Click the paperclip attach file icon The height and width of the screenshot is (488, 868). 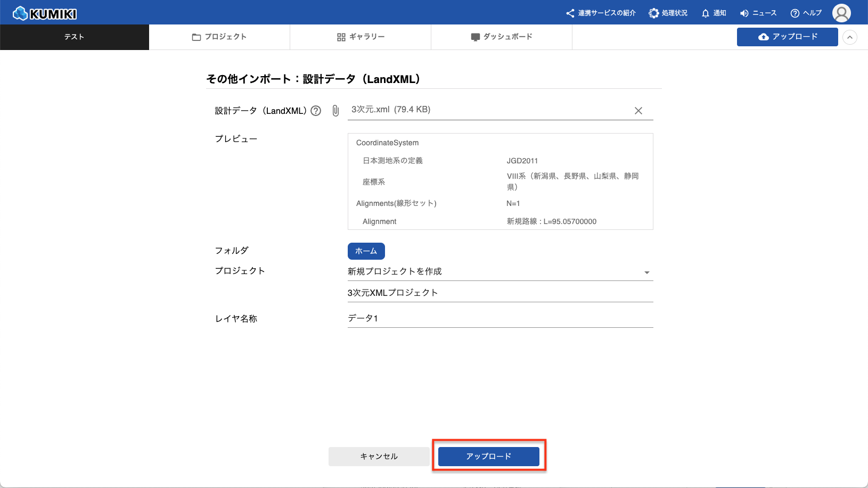click(335, 111)
